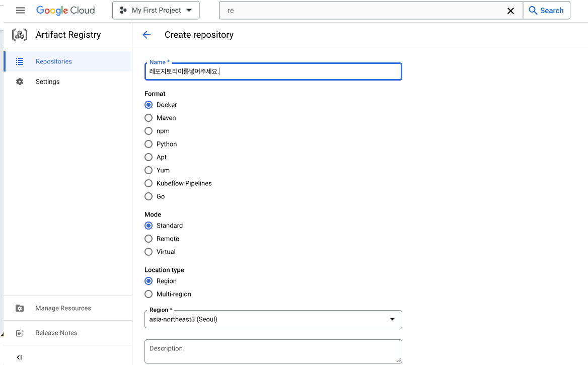Choose the Python format option
This screenshot has height=365, width=588.
coord(149,144)
